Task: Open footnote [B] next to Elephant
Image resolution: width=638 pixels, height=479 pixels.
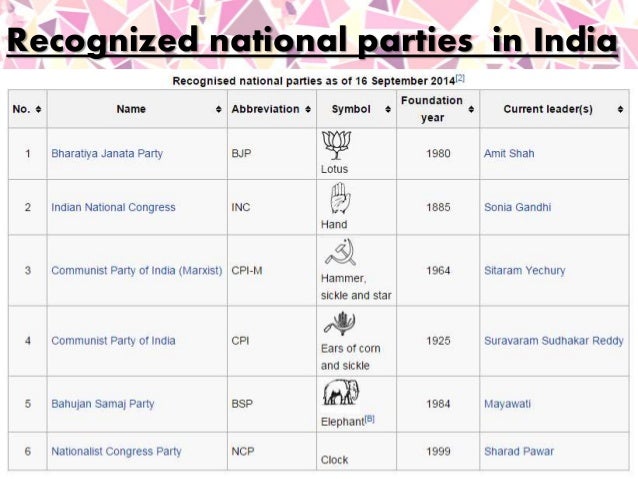Action: click(x=369, y=418)
